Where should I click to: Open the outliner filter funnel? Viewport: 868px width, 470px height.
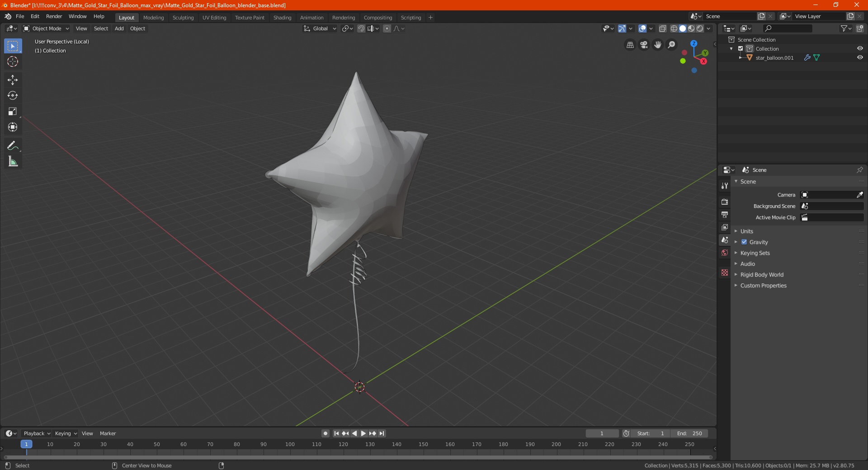click(846, 28)
